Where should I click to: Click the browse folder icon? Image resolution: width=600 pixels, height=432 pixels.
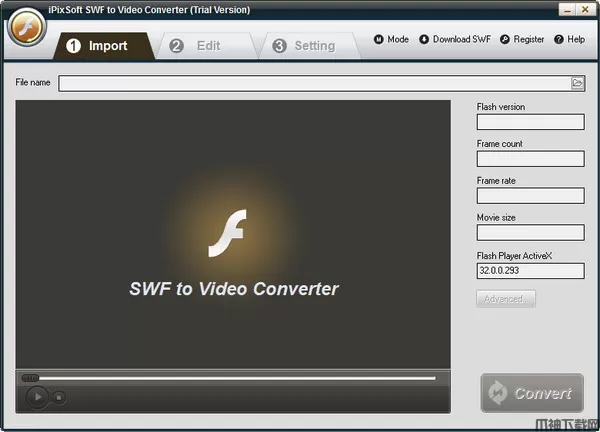point(577,83)
